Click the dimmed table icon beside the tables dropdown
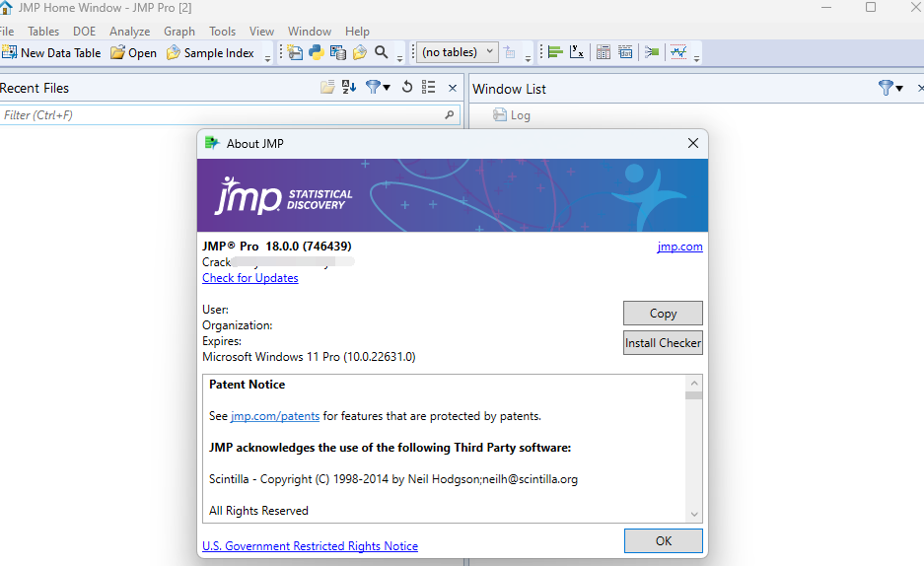This screenshot has width=924, height=566. [x=510, y=52]
